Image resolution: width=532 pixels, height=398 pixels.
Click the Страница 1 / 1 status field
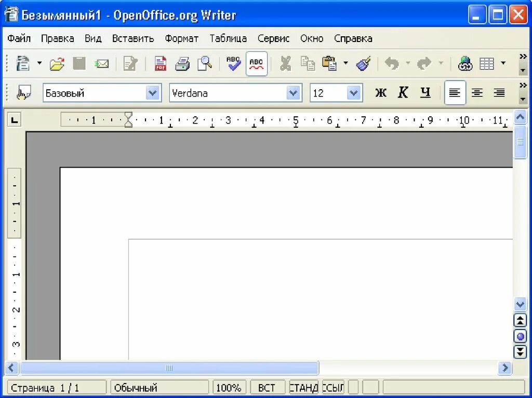tap(56, 388)
